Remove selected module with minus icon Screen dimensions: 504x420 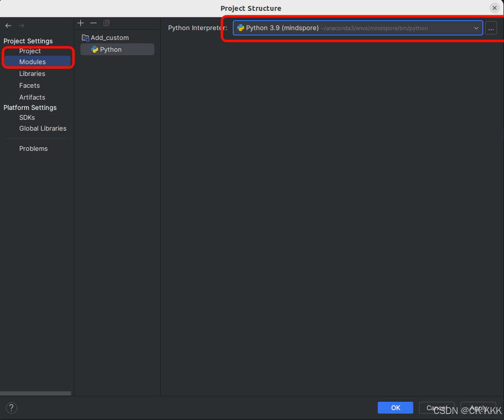[94, 23]
